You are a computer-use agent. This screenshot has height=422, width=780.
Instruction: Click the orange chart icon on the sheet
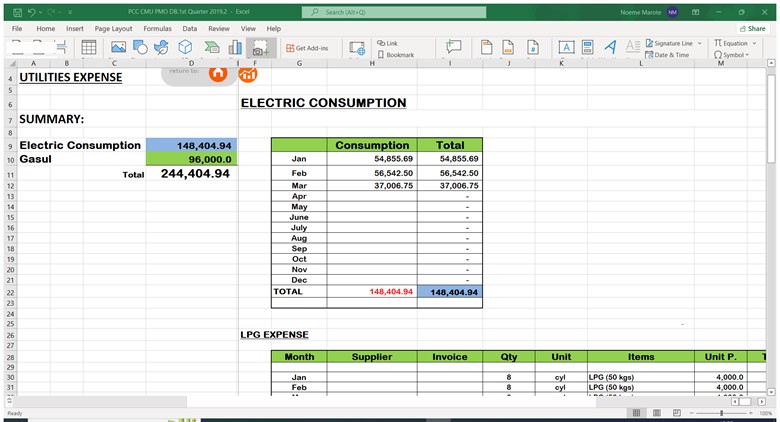point(248,74)
